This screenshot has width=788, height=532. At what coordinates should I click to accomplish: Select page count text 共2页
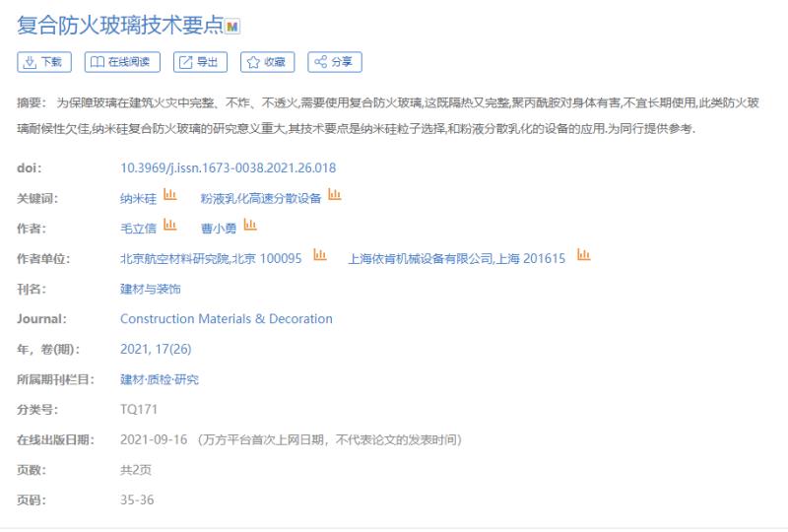click(136, 470)
